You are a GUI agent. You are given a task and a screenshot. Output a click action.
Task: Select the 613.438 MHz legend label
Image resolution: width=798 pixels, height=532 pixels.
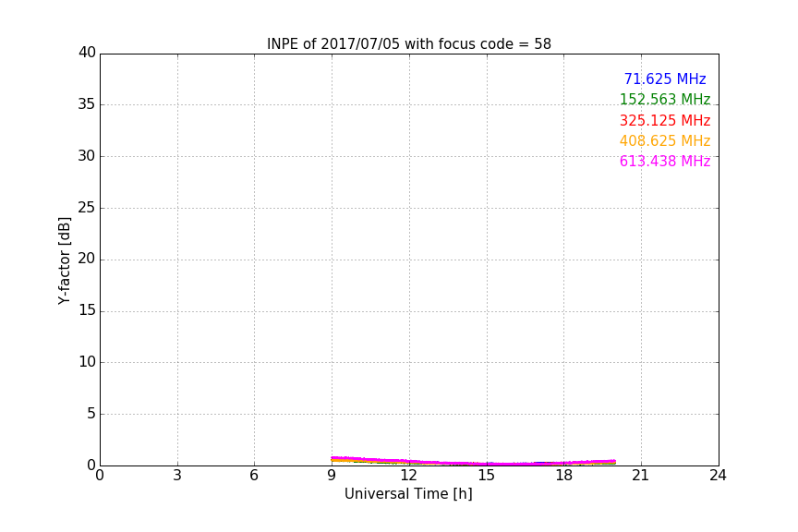[x=665, y=162]
